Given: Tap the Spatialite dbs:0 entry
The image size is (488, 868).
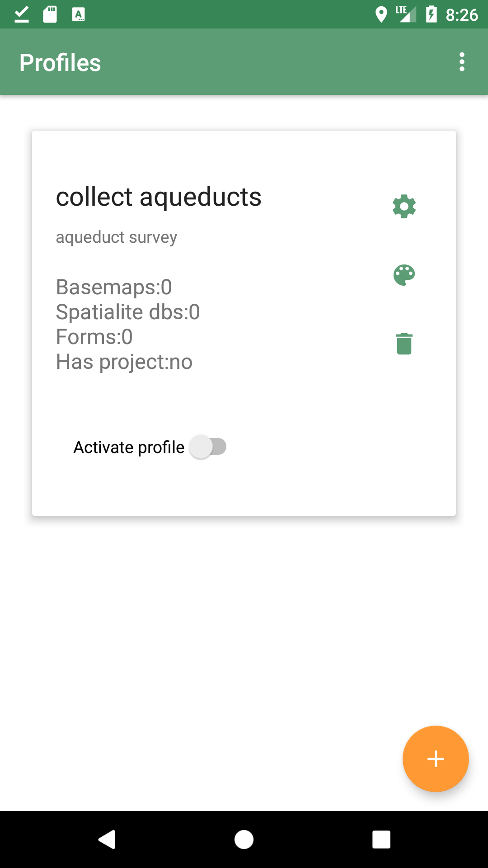Looking at the screenshot, I should pos(128,312).
